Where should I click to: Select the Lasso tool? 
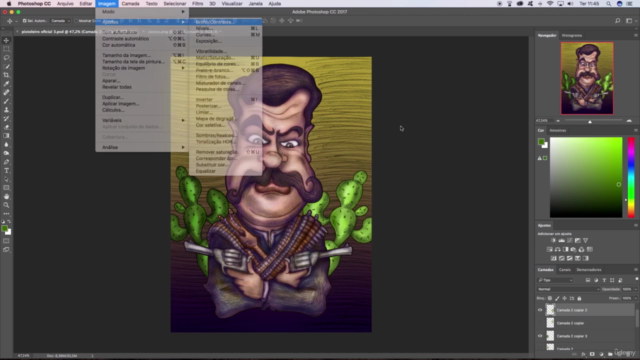pyautogui.click(x=6, y=58)
